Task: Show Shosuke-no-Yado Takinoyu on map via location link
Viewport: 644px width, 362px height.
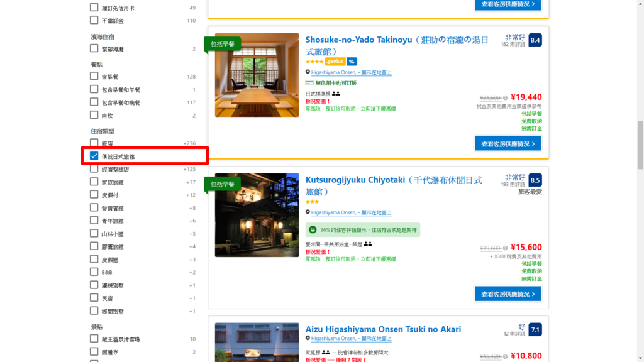Action: click(x=351, y=73)
